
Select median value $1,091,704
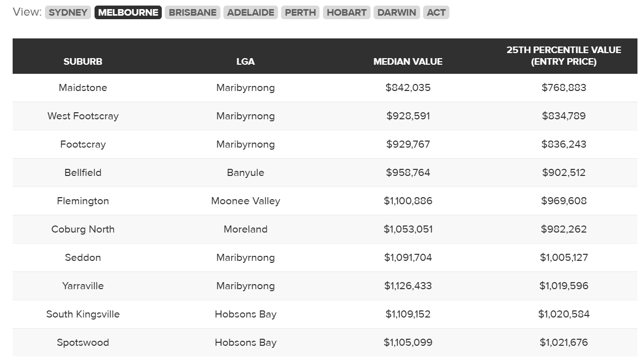point(408,257)
